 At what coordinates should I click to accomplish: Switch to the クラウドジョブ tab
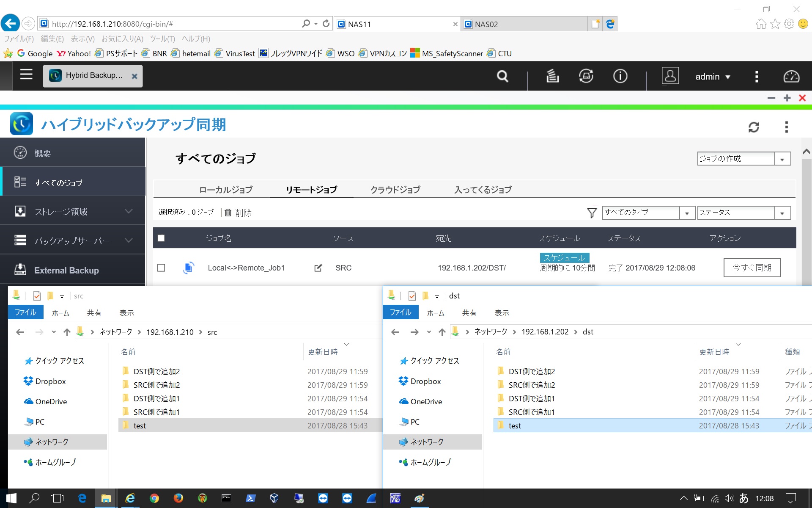(395, 190)
